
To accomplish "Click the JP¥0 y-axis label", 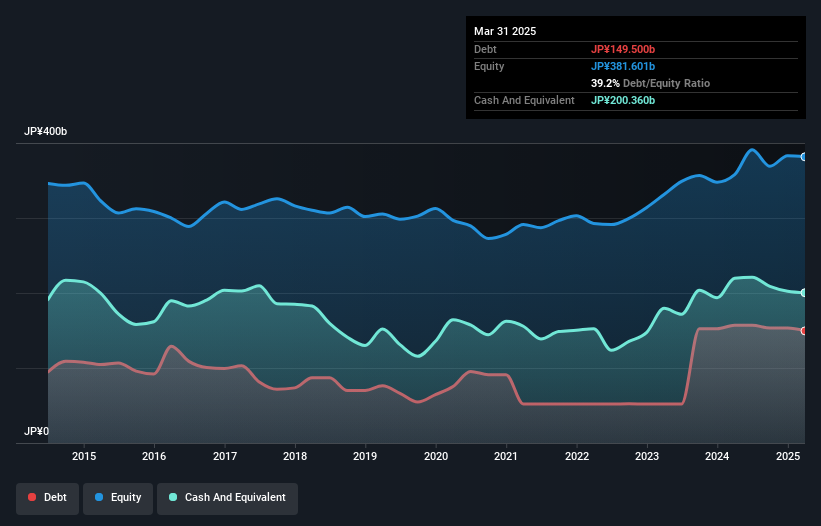I will click(36, 431).
